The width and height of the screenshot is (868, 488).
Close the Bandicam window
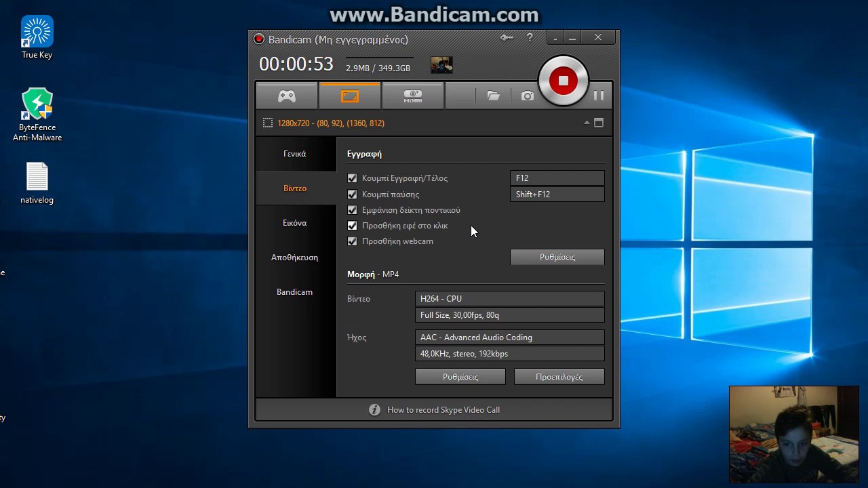tap(598, 38)
